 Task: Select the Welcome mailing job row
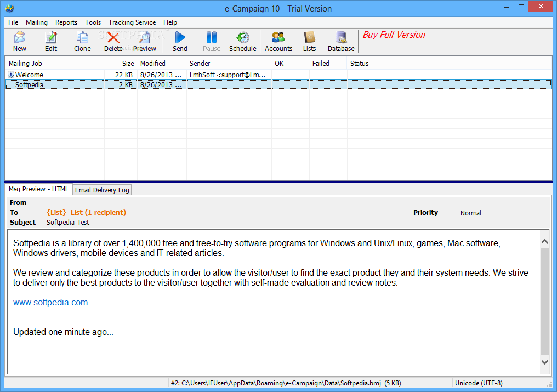tap(278, 75)
